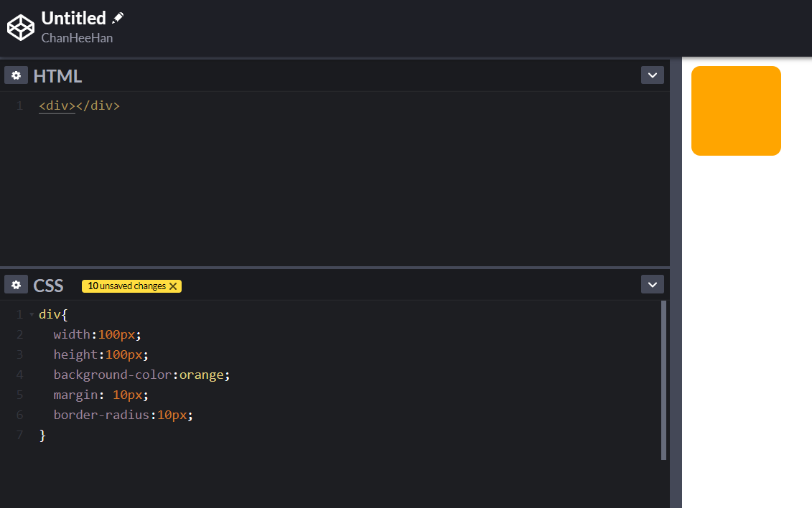Viewport: 812px width, 508px height.
Task: Click the pencil icon to edit title
Action: pos(118,18)
